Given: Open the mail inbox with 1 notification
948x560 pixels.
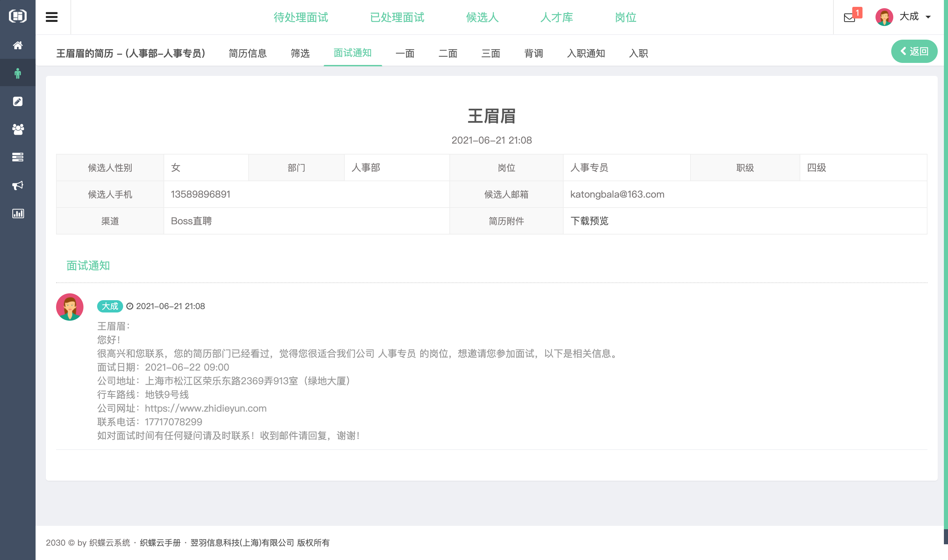Looking at the screenshot, I should [850, 17].
